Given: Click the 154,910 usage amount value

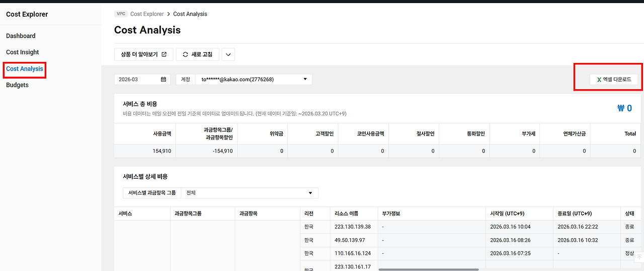Looking at the screenshot, I should [x=162, y=151].
